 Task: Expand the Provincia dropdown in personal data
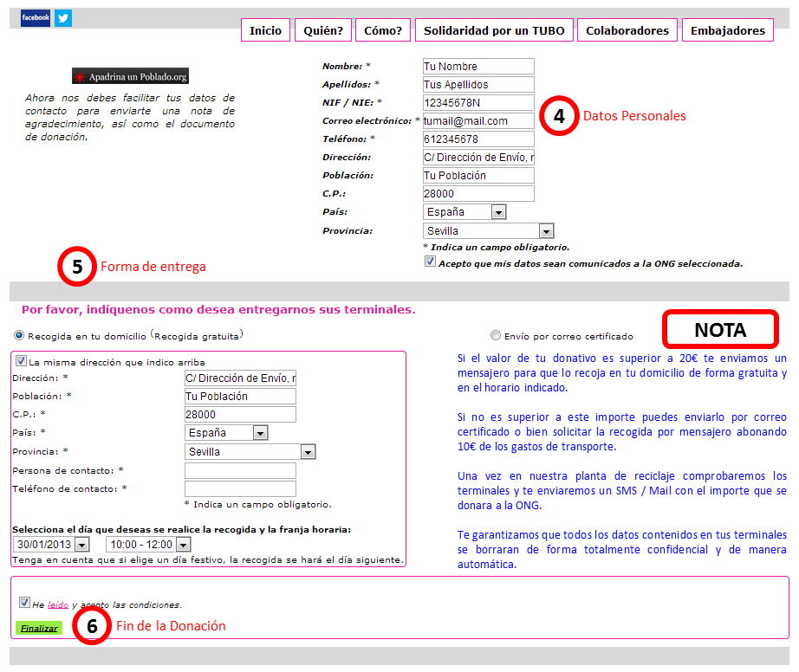pos(545,231)
